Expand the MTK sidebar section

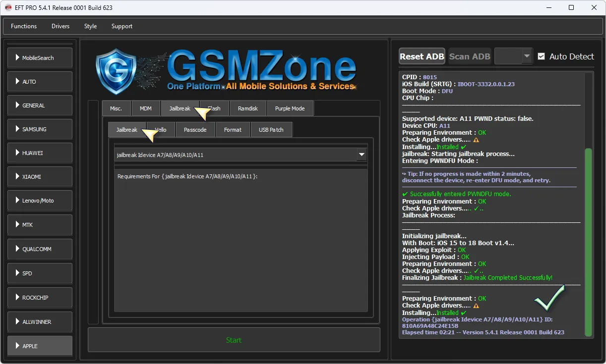pyautogui.click(x=40, y=225)
